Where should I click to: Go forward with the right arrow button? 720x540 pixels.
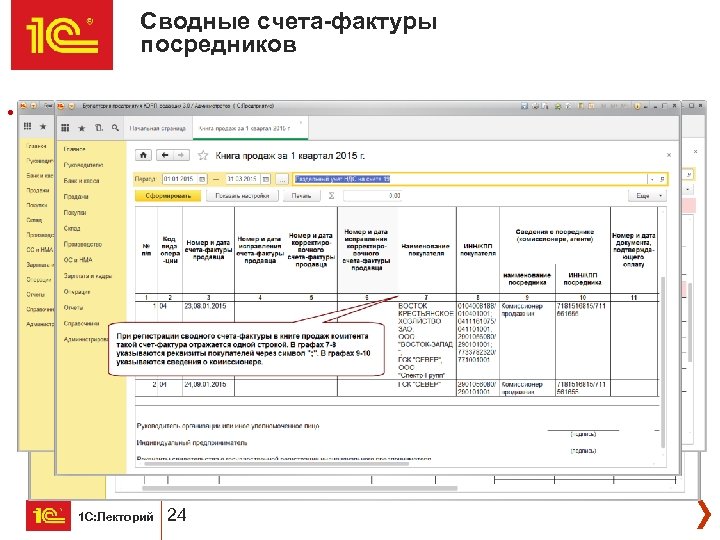pos(181,155)
